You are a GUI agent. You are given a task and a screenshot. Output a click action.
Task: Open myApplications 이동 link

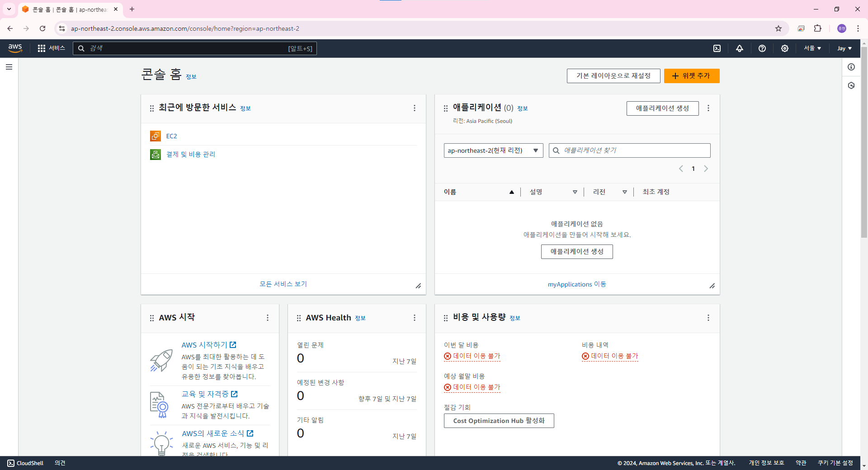point(577,284)
